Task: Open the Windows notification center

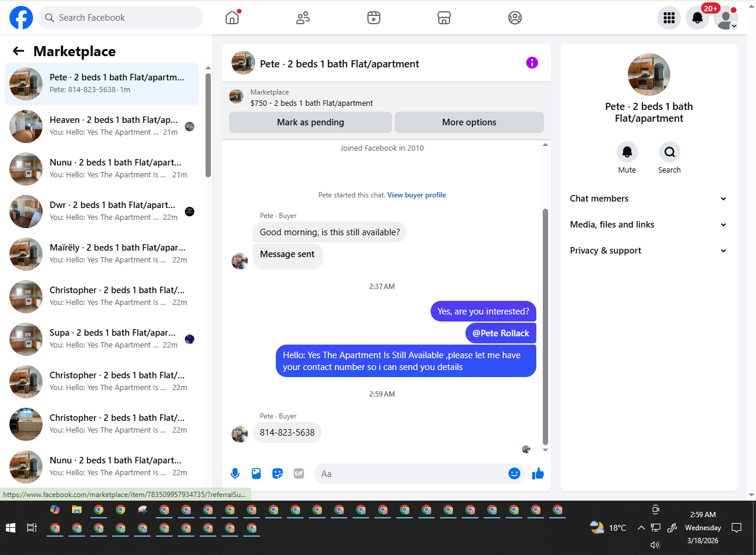Action: coord(737,528)
